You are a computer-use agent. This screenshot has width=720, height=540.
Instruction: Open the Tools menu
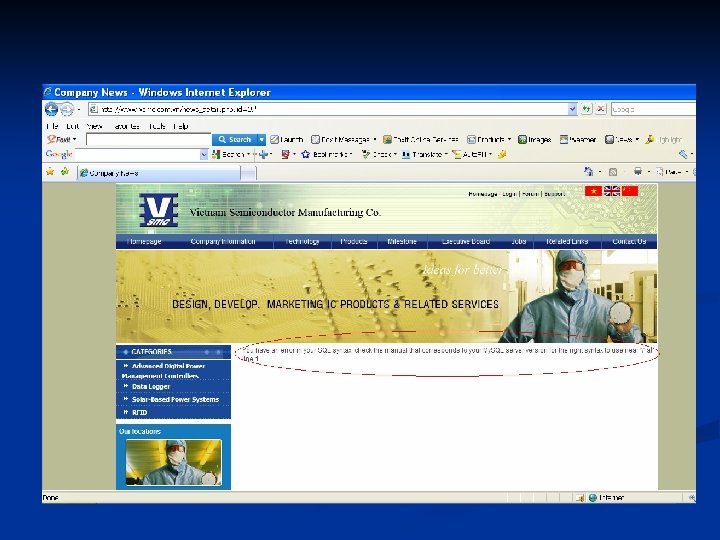pos(157,126)
